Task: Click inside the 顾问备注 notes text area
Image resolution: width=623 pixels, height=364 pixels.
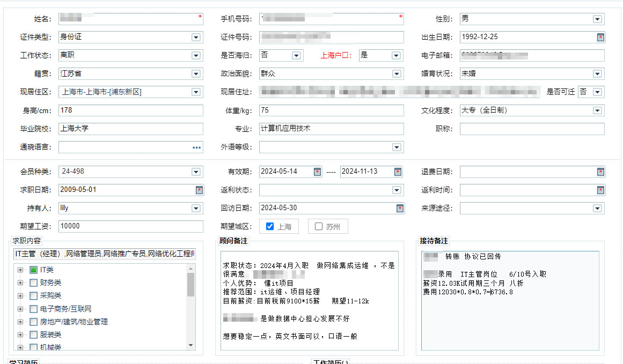Action: pyautogui.click(x=310, y=301)
